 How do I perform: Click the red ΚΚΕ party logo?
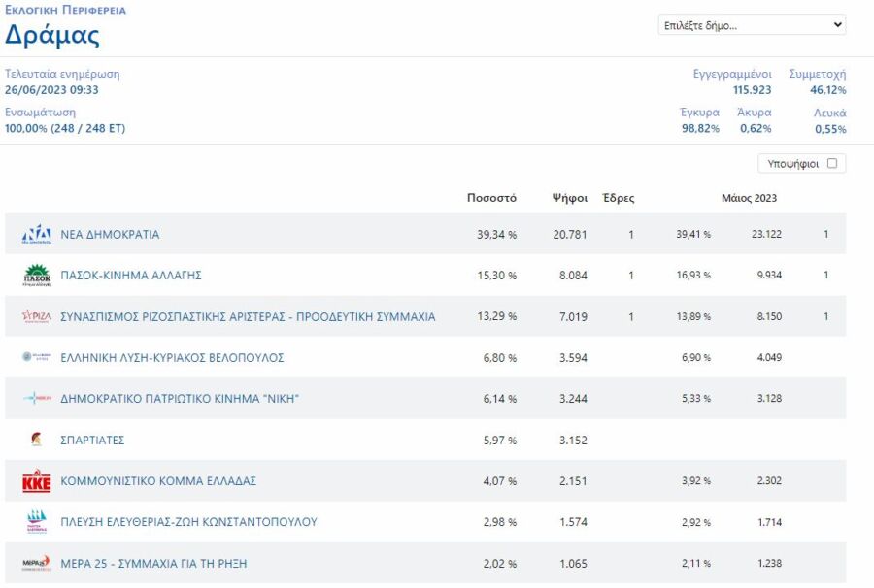point(36,481)
